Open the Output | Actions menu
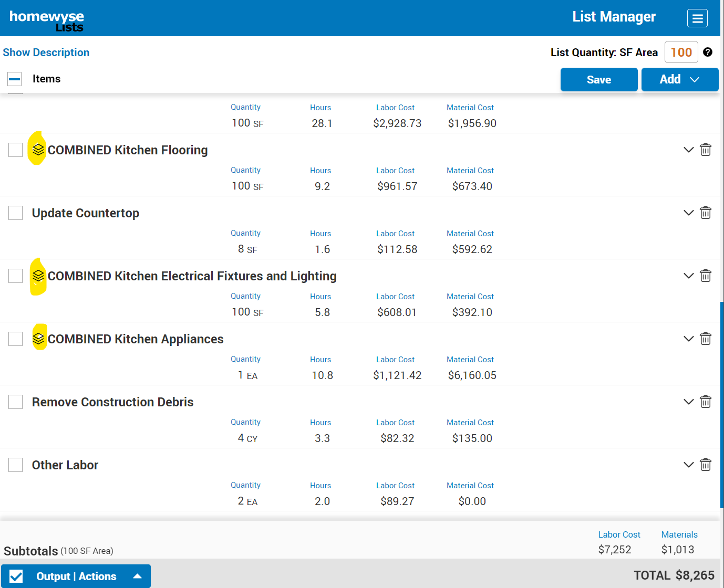 click(x=76, y=576)
